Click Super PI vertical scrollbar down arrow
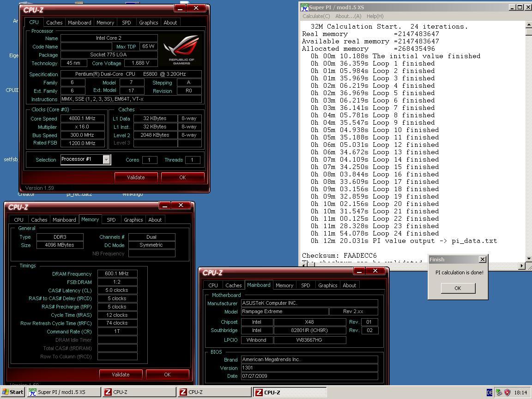Image resolution: width=532 pixels, height=399 pixels. coord(529,259)
